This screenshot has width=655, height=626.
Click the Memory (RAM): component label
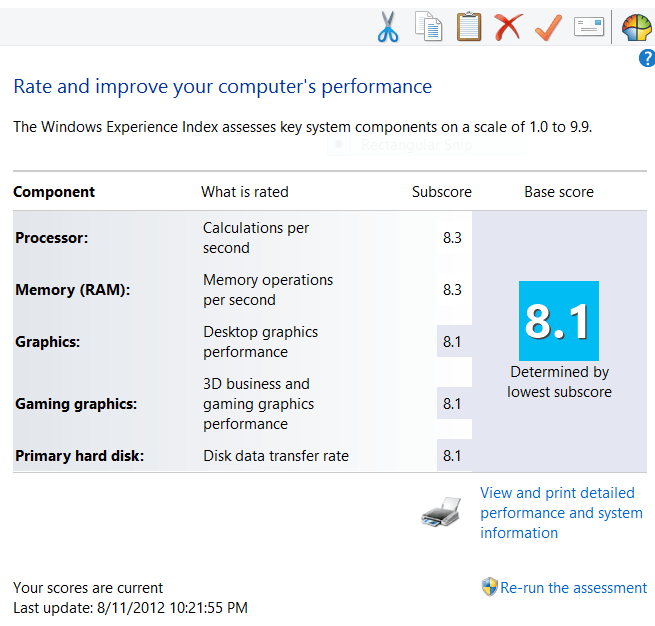(x=73, y=290)
